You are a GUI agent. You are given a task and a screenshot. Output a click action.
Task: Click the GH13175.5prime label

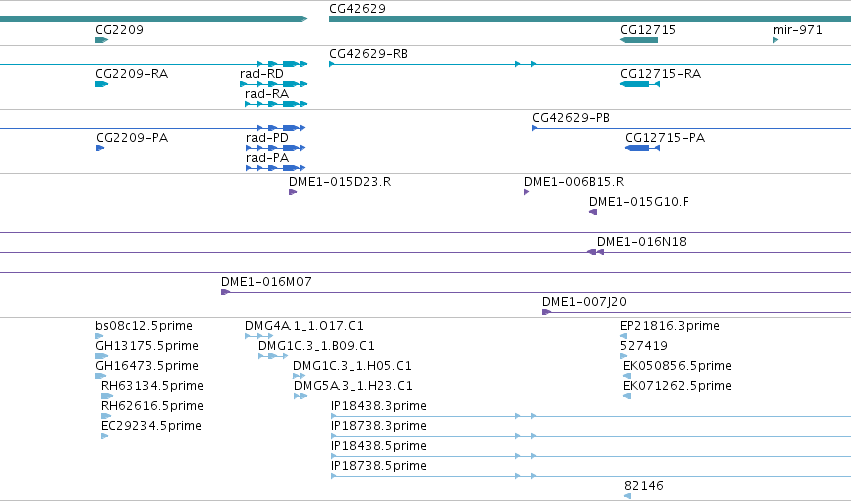pyautogui.click(x=147, y=346)
